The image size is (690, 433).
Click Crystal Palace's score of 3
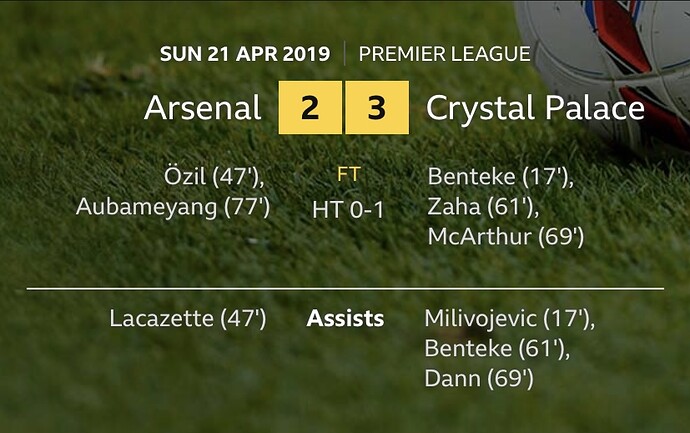click(x=377, y=108)
